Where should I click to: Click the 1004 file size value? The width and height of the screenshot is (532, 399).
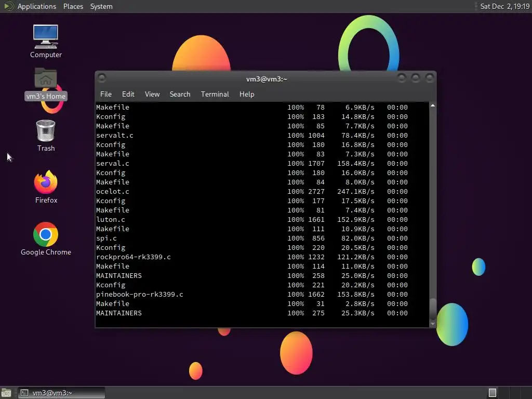316,136
